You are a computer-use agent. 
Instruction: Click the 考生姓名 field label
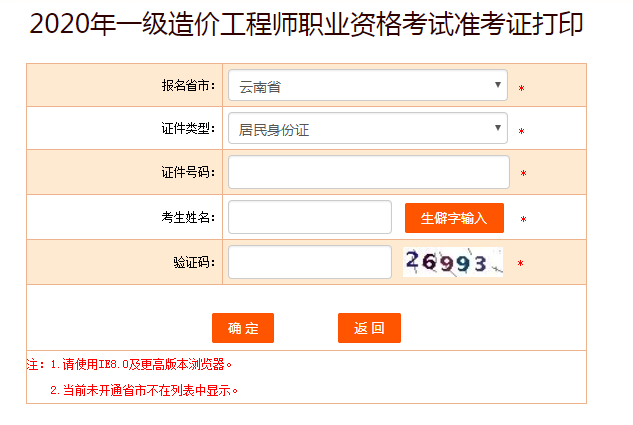[x=187, y=218]
